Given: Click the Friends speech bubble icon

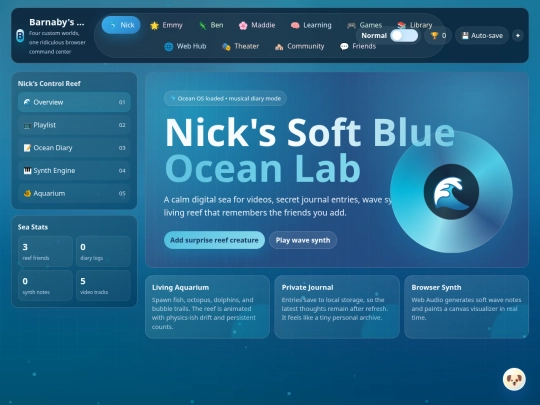Looking at the screenshot, I should pyautogui.click(x=344, y=46).
